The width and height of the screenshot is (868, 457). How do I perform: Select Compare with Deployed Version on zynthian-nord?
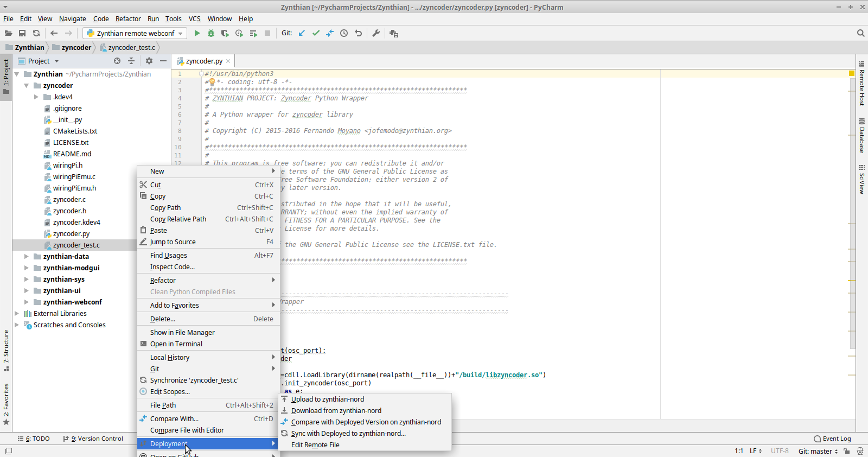tap(365, 422)
